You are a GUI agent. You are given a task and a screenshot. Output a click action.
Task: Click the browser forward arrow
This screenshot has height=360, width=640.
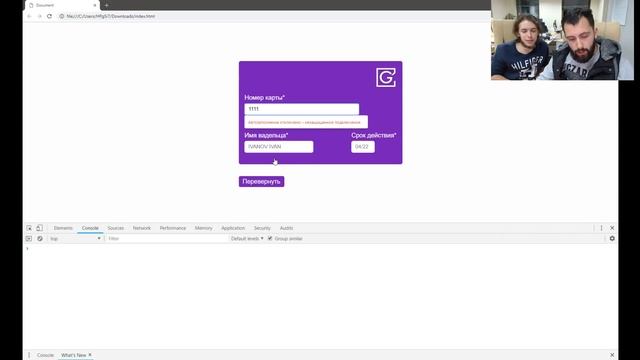[40, 16]
